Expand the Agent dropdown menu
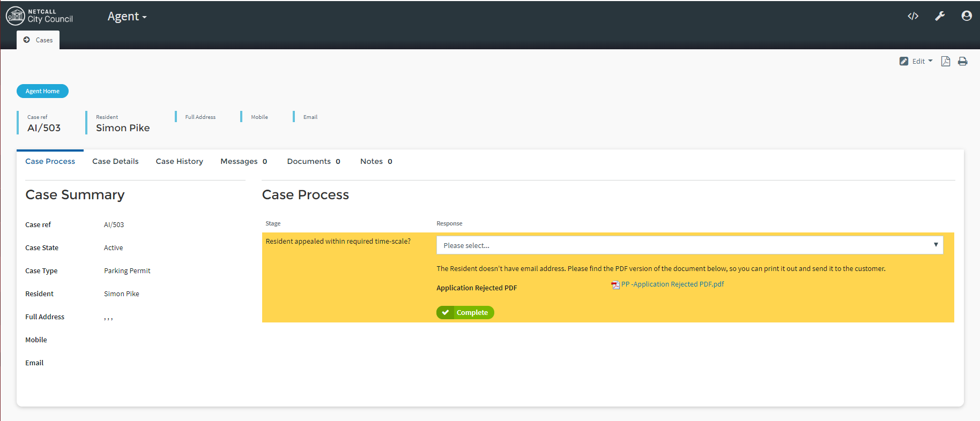980x421 pixels. 127,17
